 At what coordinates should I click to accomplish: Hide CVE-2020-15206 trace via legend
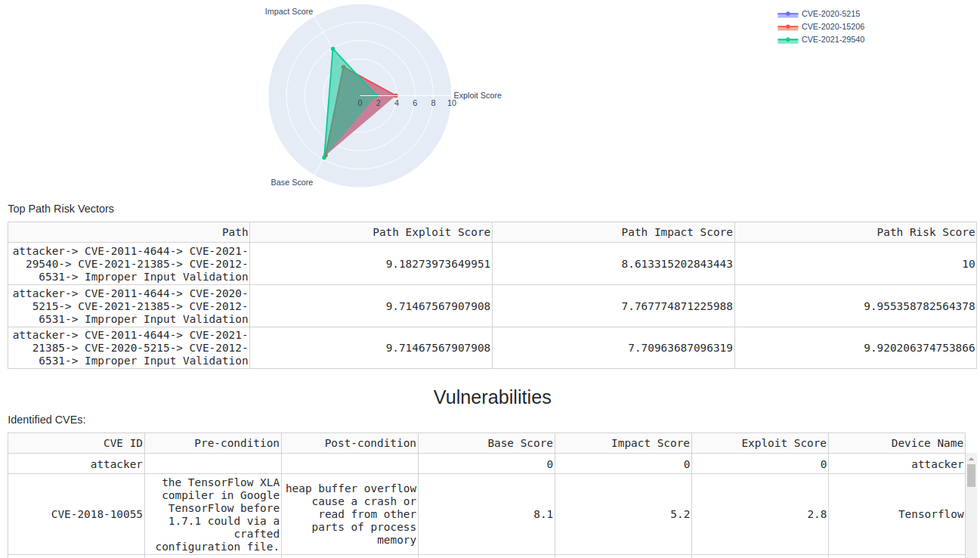pos(832,26)
